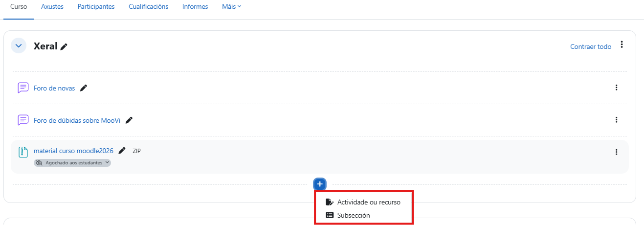The image size is (644, 225).
Task: Edit title of material curso moodle2026 via pencil
Action: (122, 151)
